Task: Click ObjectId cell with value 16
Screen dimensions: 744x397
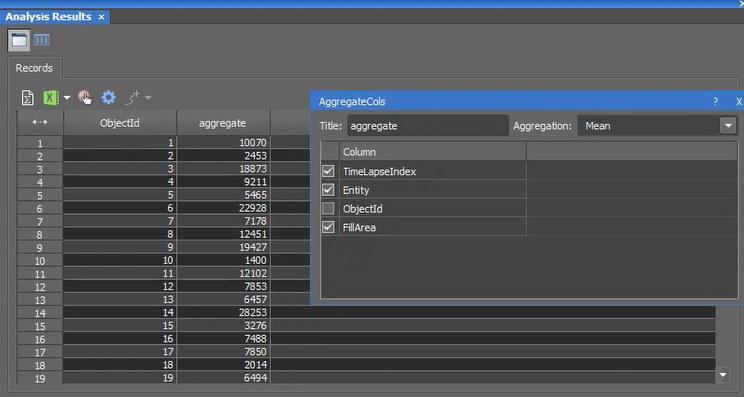Action: pyautogui.click(x=120, y=339)
